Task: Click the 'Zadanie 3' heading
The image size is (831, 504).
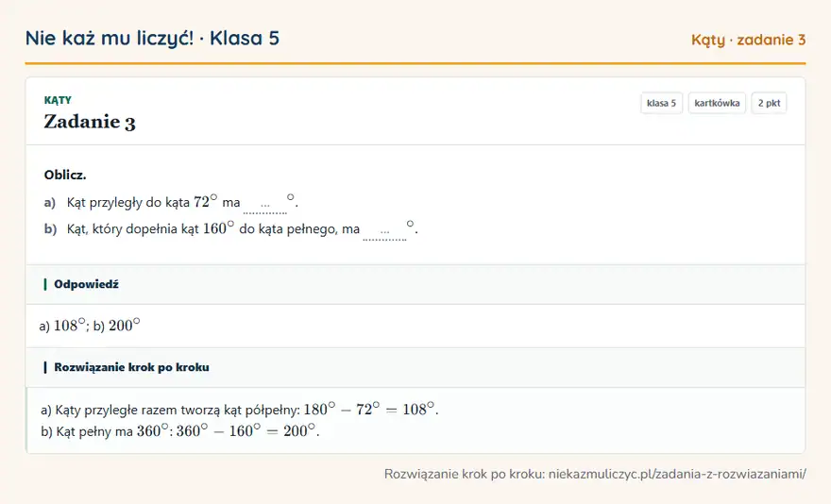Action: (90, 122)
